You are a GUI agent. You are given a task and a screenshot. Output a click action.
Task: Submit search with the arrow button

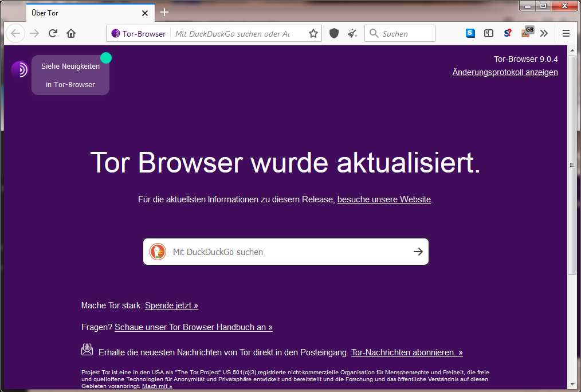418,252
